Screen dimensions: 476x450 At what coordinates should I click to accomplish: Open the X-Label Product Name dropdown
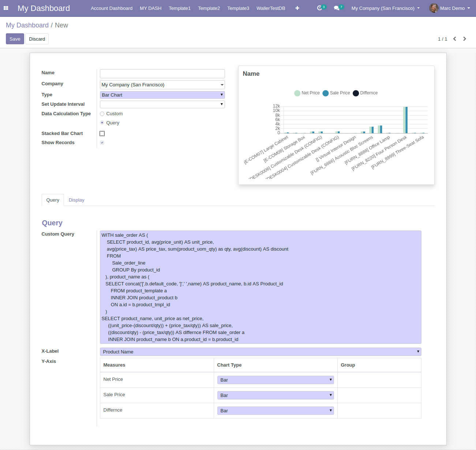tap(260, 352)
